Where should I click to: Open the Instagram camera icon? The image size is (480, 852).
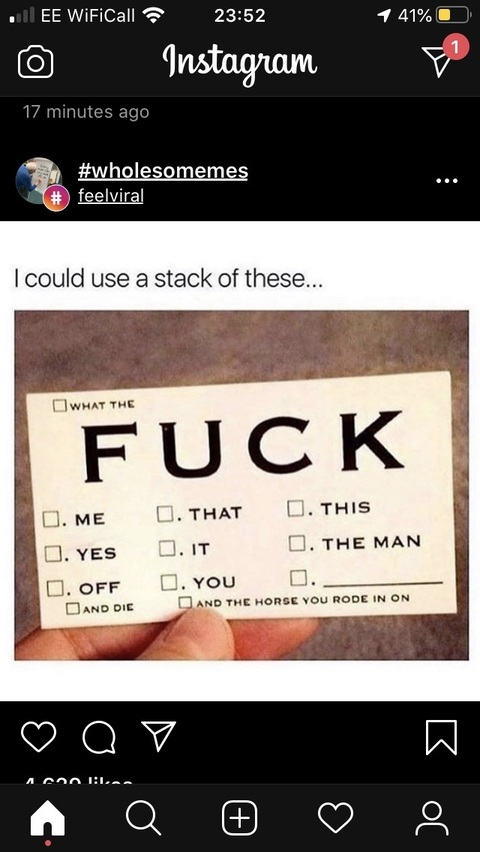pyautogui.click(x=36, y=63)
